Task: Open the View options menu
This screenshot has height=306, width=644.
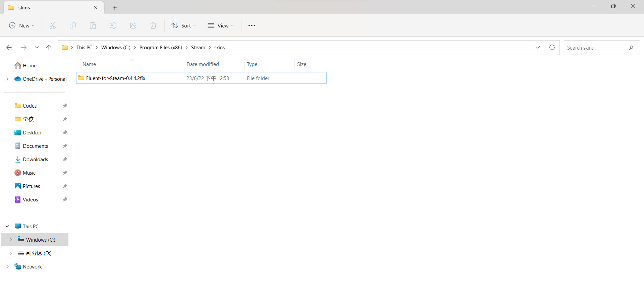Action: [220, 25]
